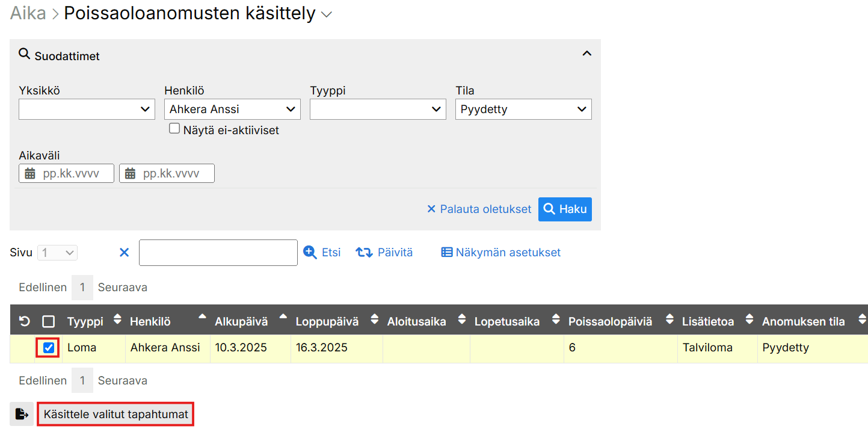Open the Tila dropdown showing Pyydetty
Screen dimensions: 868x432
point(523,110)
